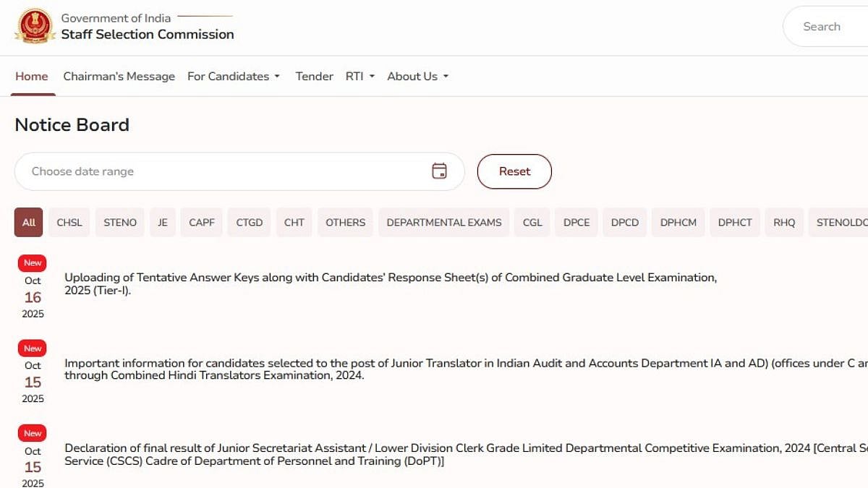Open the About Us dropdown

point(417,77)
